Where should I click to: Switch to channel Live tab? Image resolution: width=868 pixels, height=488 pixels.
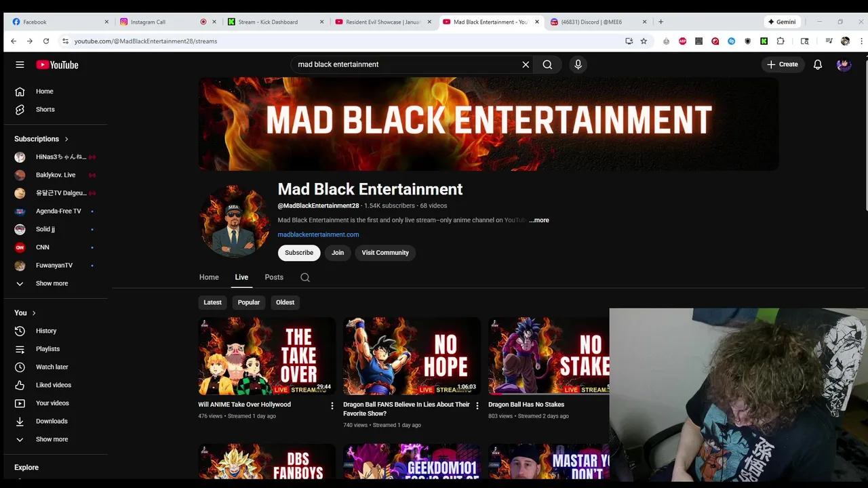(241, 277)
